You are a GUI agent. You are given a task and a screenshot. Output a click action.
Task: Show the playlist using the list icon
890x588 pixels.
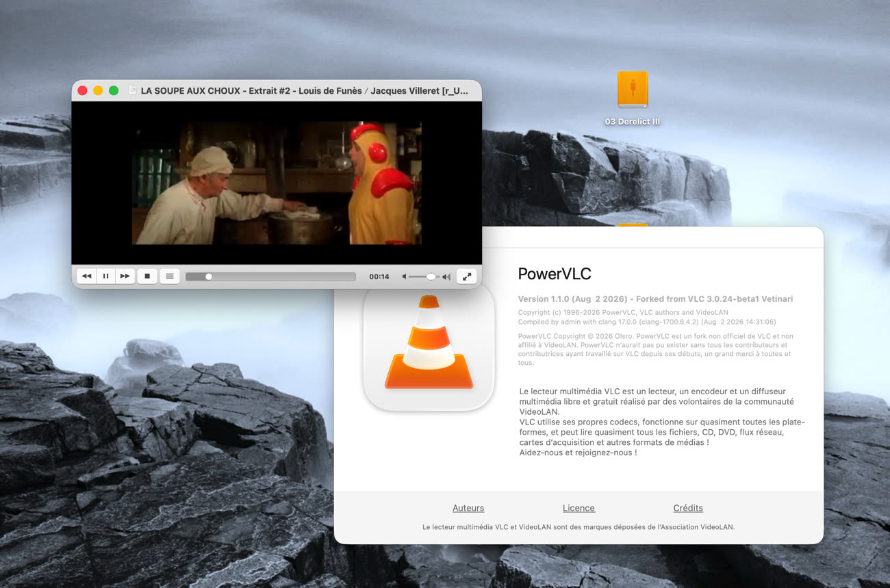(x=169, y=277)
